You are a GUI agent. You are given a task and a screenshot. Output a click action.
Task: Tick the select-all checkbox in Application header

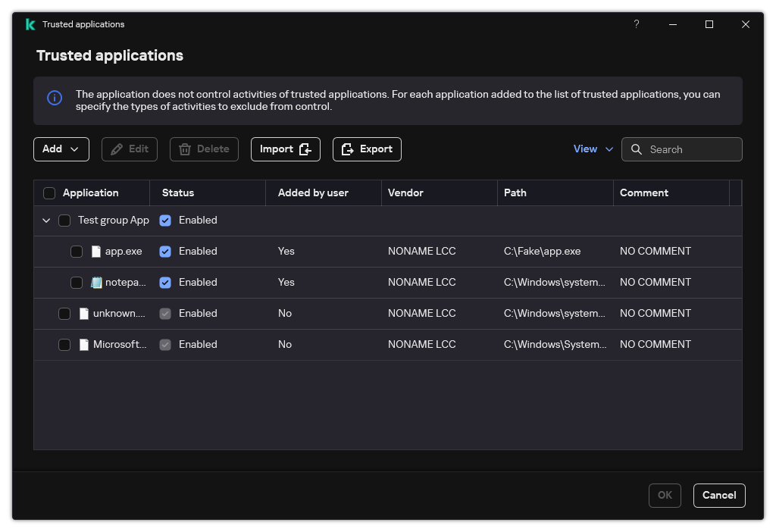point(50,193)
